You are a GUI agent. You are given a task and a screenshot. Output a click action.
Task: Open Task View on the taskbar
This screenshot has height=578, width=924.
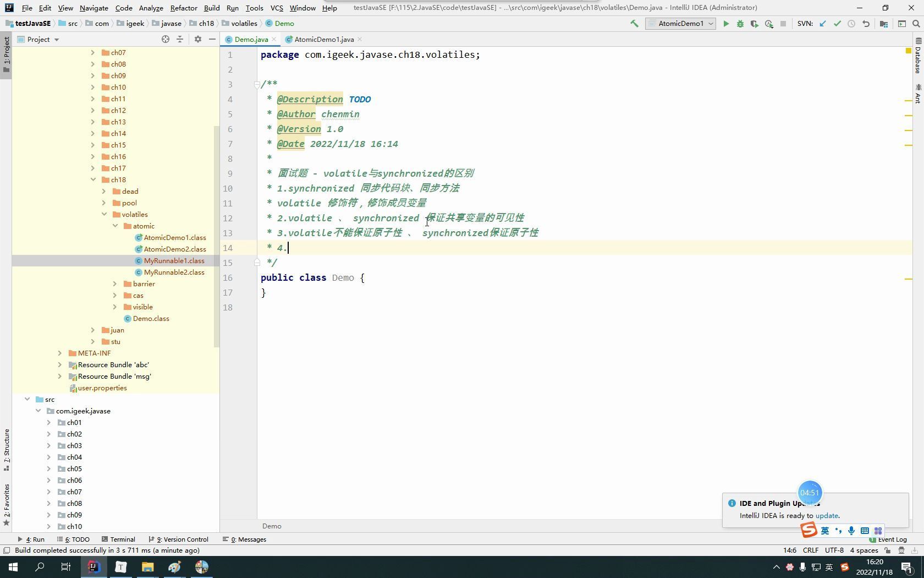point(66,567)
